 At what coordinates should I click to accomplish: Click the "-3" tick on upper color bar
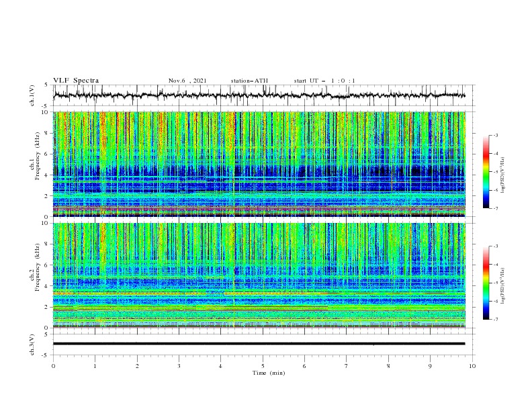coord(495,136)
